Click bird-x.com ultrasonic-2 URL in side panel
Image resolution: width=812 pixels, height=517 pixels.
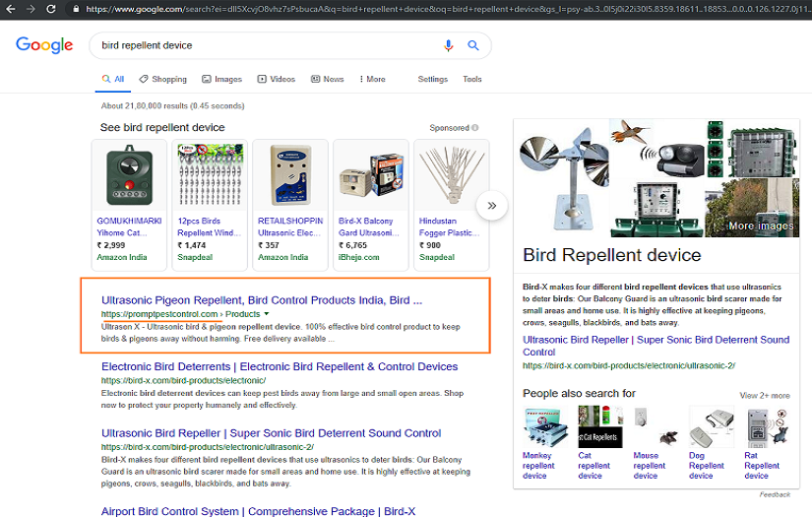click(x=629, y=365)
